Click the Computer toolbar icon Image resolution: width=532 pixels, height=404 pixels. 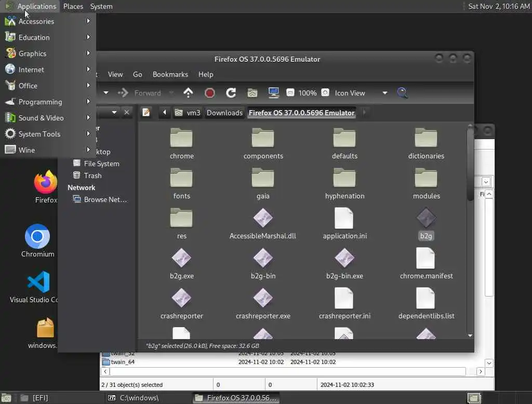click(273, 93)
